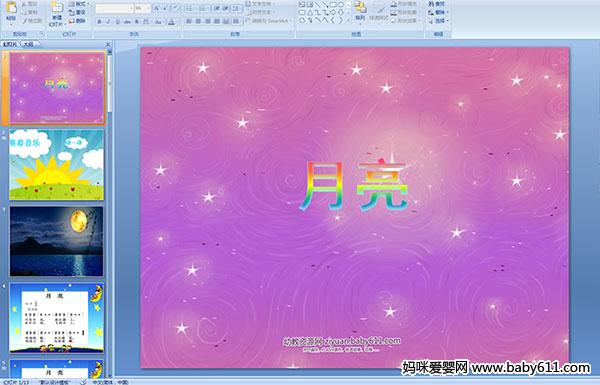Toggle Align Text Right
600x385 pixels.
tap(207, 21)
